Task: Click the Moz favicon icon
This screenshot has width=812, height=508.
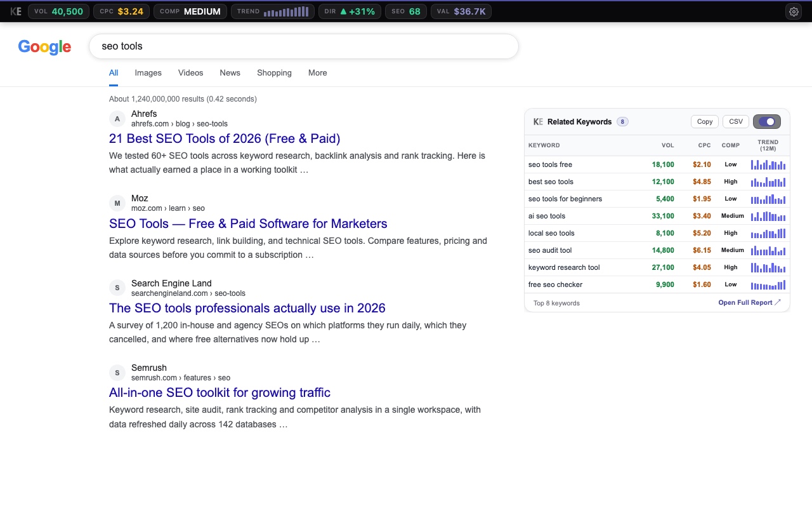Action: (x=117, y=203)
